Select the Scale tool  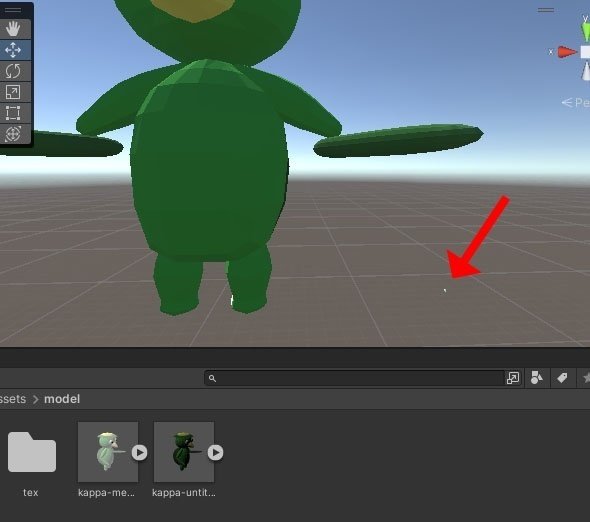(13, 92)
